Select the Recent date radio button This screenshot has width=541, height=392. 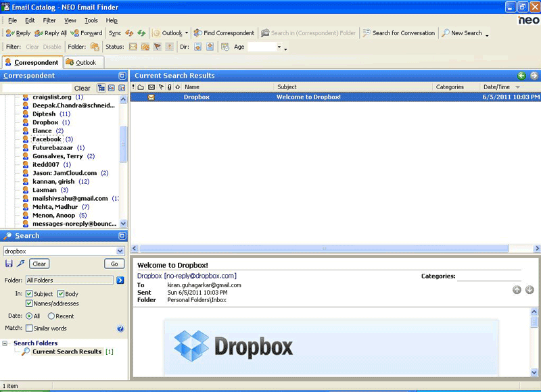(x=51, y=316)
